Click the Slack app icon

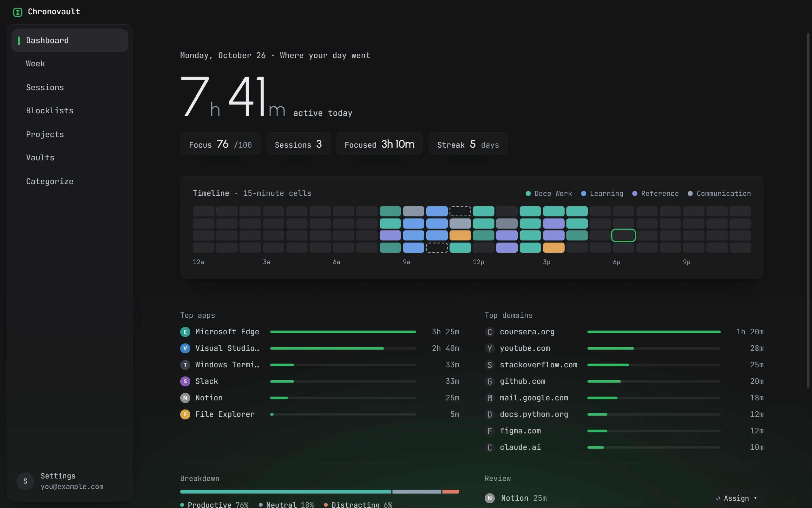click(x=185, y=381)
